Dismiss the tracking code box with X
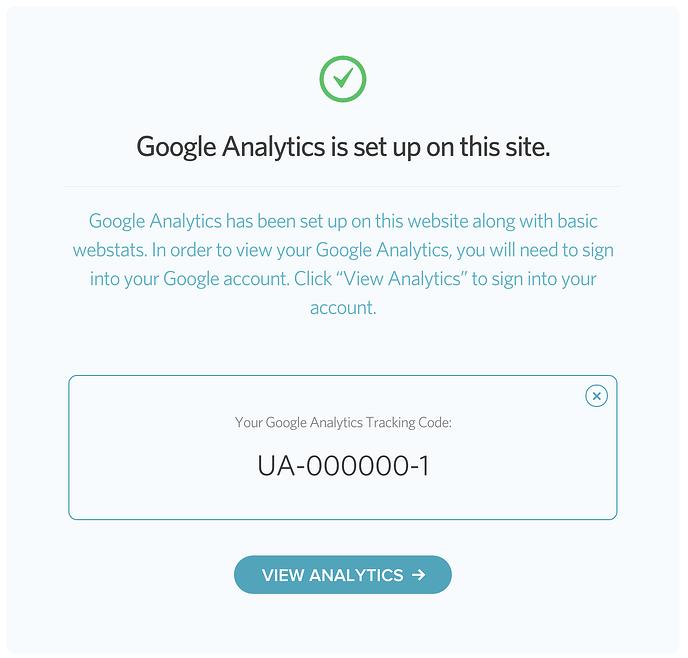Image resolution: width=688 pixels, height=658 pixels. coord(596,396)
